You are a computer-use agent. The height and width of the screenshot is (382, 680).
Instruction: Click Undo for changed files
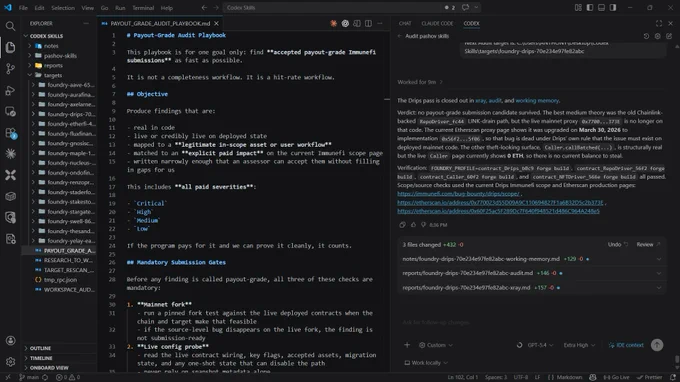(x=618, y=245)
